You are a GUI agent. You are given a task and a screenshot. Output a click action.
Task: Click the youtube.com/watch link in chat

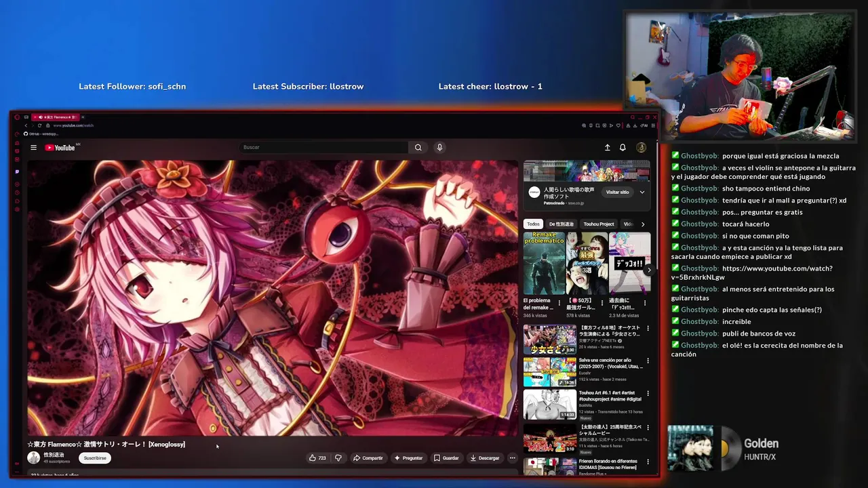[x=751, y=272]
